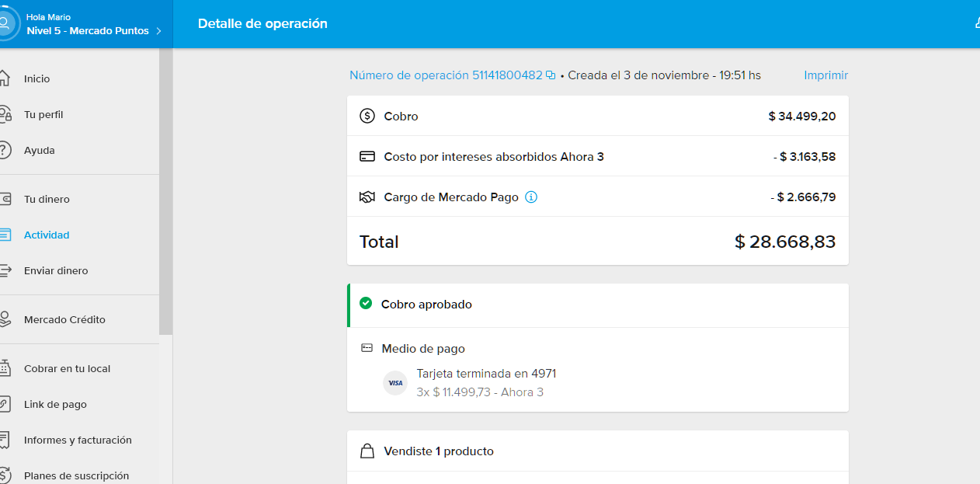The image size is (980, 484).
Task: Open Informes y facturación menu item
Action: coord(78,440)
